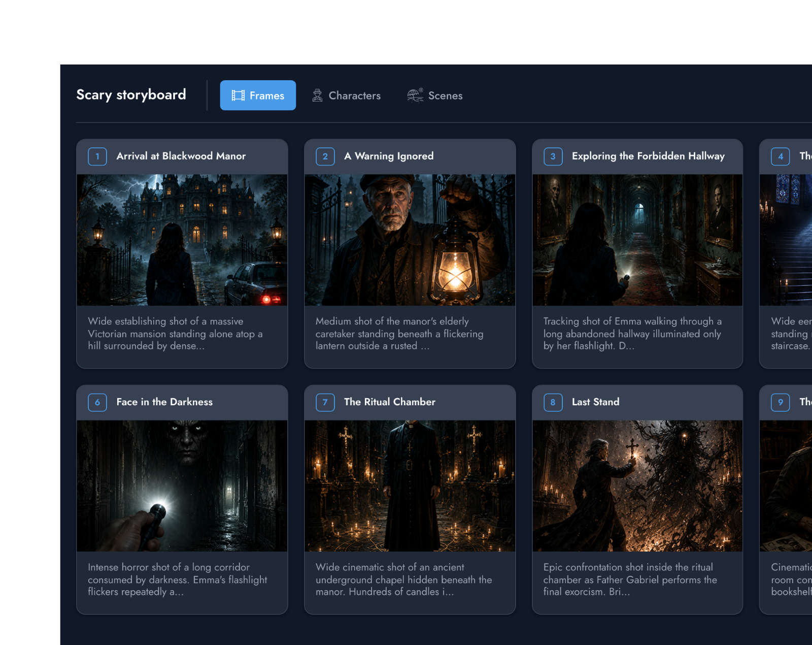Open Exploring the Forbidden Hallway image

click(637, 240)
